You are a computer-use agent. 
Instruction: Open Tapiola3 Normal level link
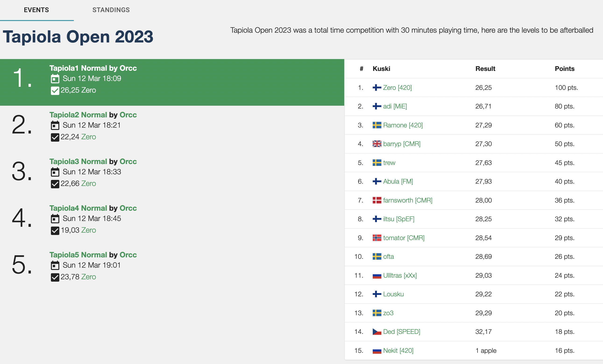pos(78,162)
